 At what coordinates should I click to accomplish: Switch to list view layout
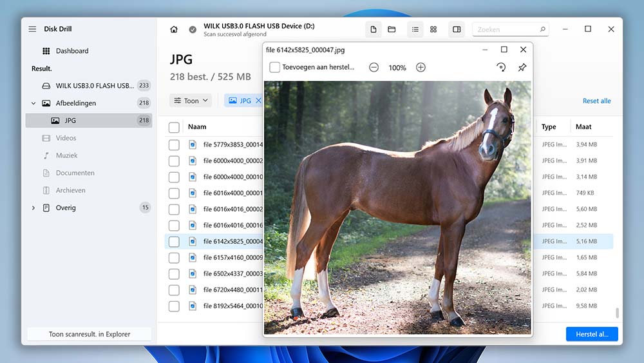pos(415,30)
